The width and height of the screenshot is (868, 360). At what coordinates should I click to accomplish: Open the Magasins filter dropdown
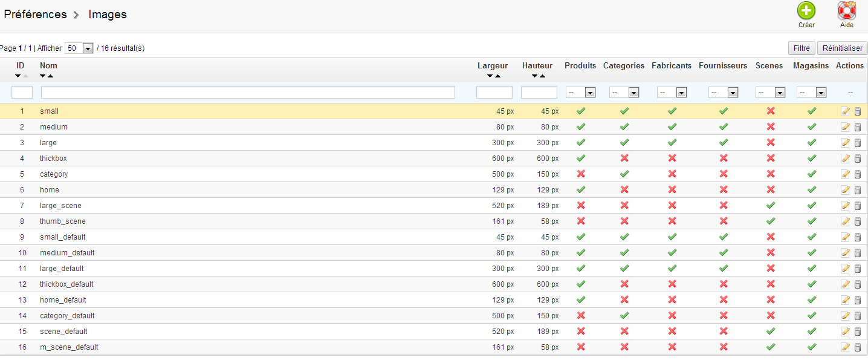coord(812,93)
